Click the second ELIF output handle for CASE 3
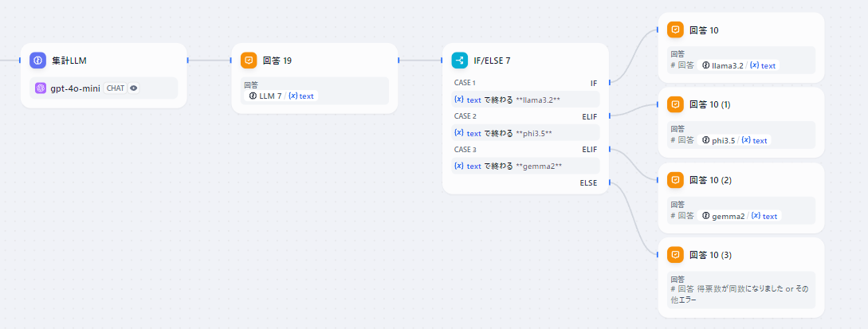This screenshot has height=329, width=868. click(609, 149)
